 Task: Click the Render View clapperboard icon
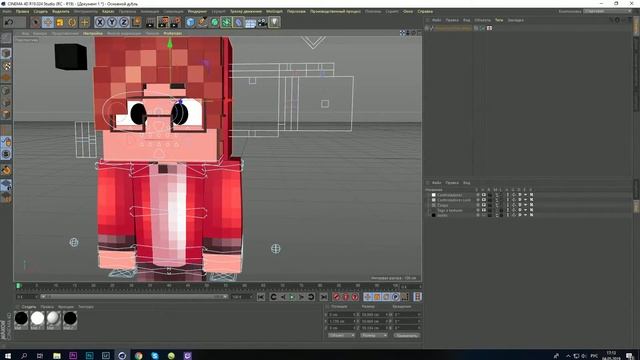click(151, 22)
